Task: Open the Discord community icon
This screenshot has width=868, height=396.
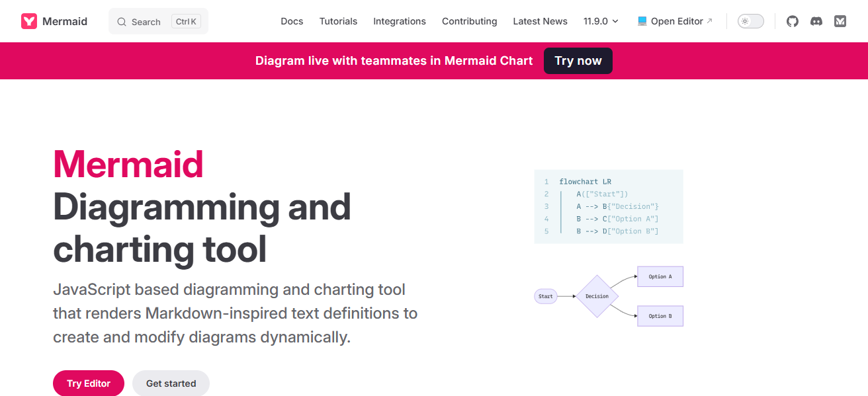Action: pos(816,21)
